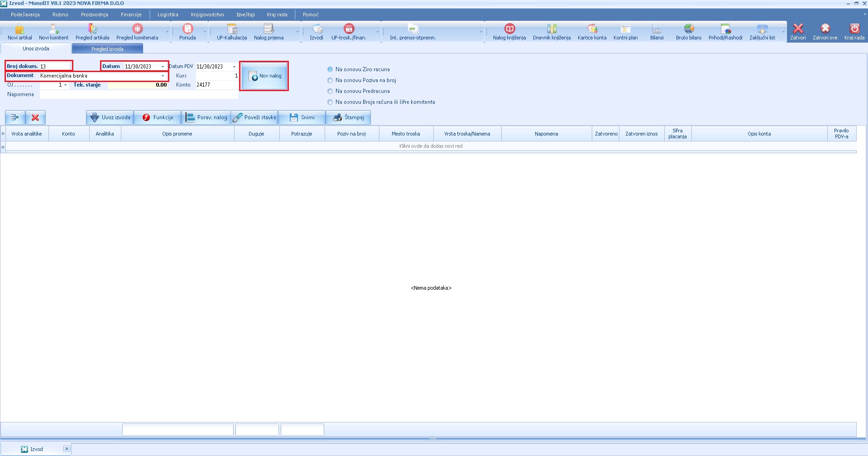Click the Nov nalog button

click(264, 76)
